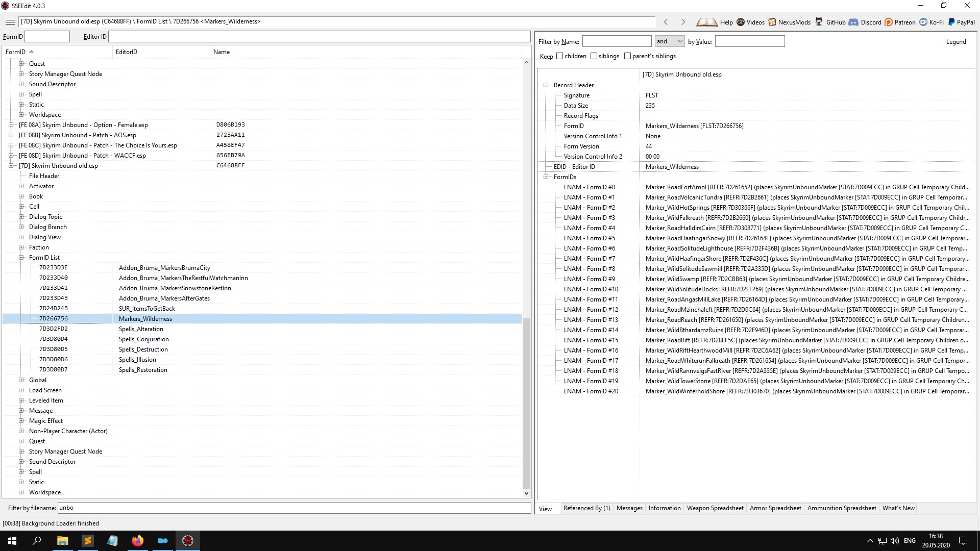Screen dimensions: 980x551
Task: Switch to Referenced By (1) tab
Action: [586, 508]
